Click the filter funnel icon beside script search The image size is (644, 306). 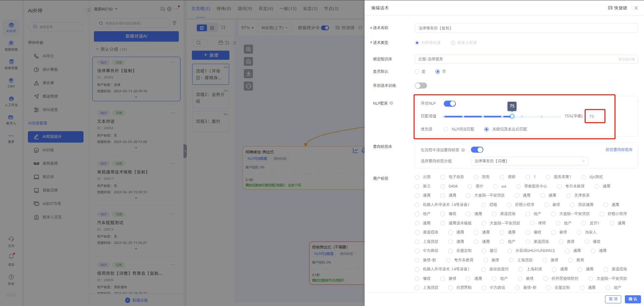click(174, 23)
